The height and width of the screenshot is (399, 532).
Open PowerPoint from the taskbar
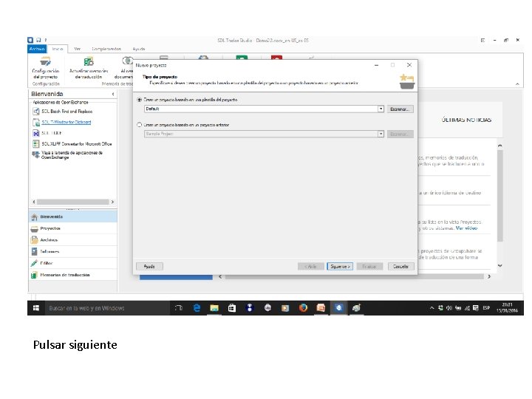pos(321,308)
